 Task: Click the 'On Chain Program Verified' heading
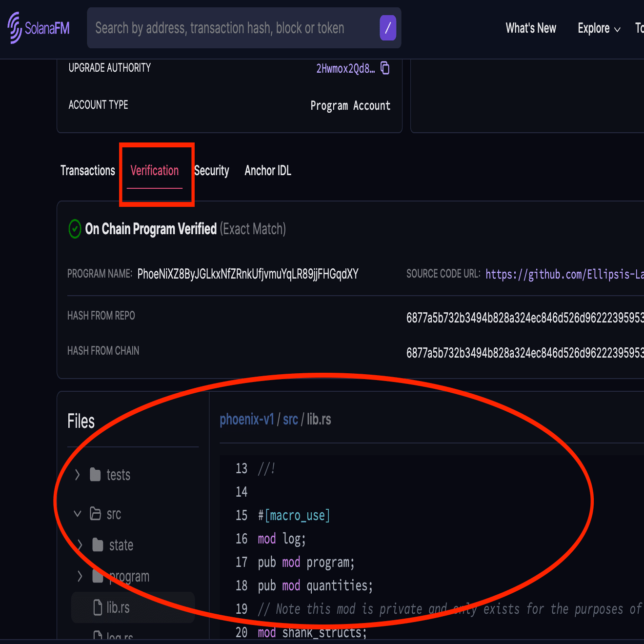151,229
